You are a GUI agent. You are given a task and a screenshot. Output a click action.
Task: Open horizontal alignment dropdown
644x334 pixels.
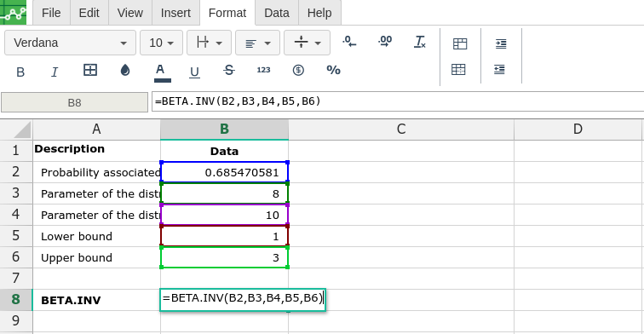pyautogui.click(x=257, y=43)
